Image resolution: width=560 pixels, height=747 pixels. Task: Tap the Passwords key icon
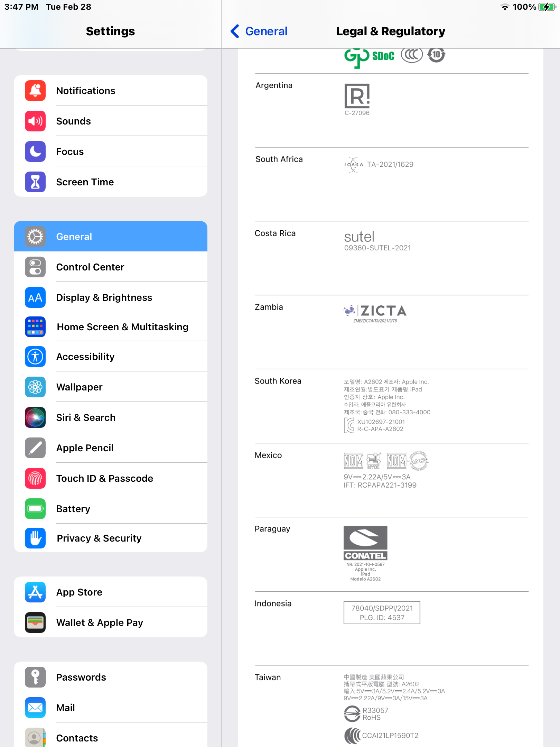(x=35, y=677)
